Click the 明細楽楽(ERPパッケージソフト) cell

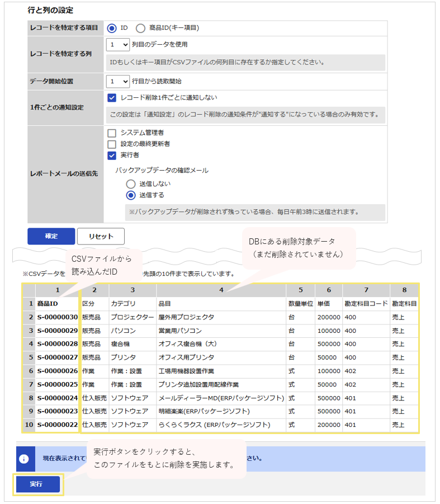221,412
